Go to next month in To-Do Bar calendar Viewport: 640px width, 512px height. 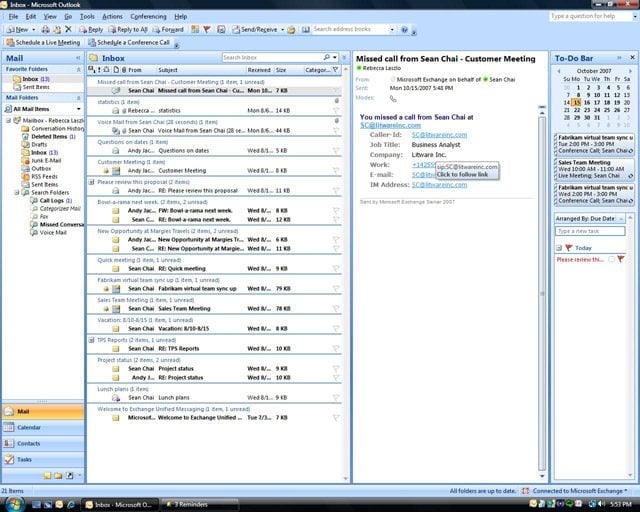pyautogui.click(x=630, y=71)
